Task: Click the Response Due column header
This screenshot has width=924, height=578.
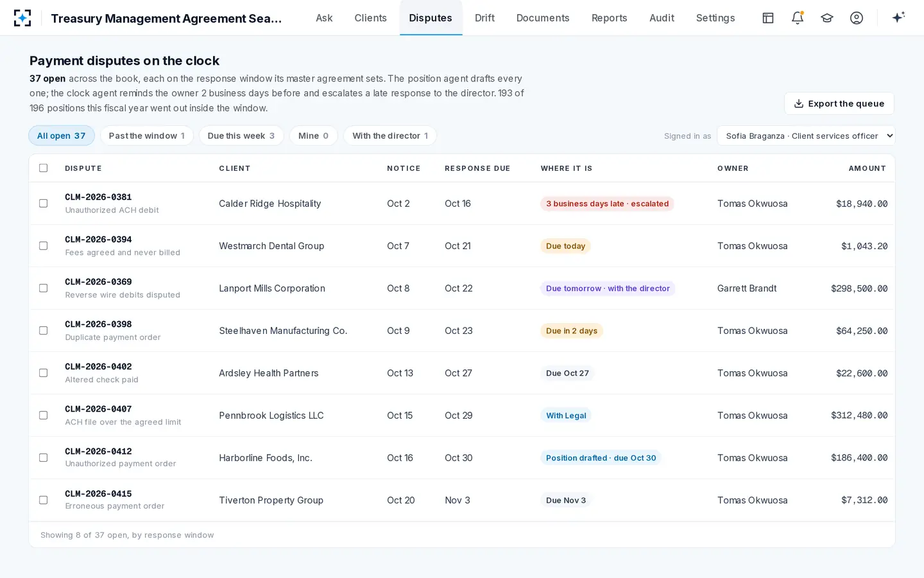Action: pos(477,168)
